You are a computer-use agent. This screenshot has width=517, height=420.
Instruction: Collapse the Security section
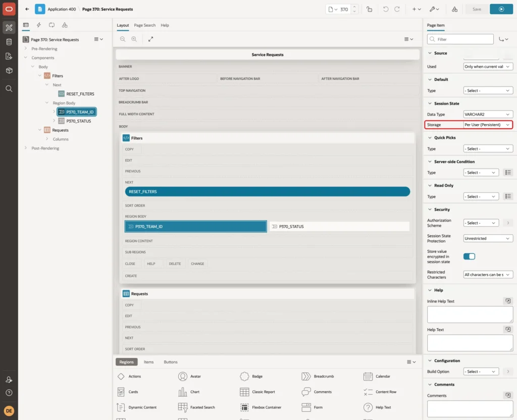[x=430, y=209]
